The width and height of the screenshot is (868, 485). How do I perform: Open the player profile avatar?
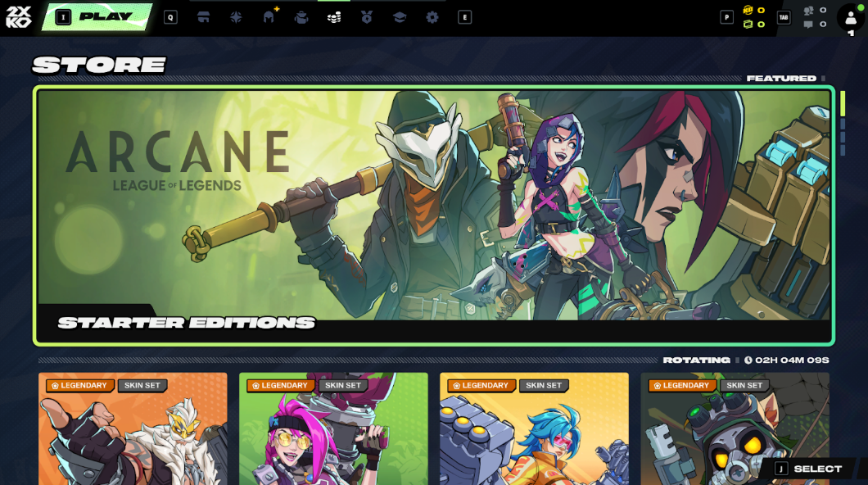pyautogui.click(x=851, y=17)
